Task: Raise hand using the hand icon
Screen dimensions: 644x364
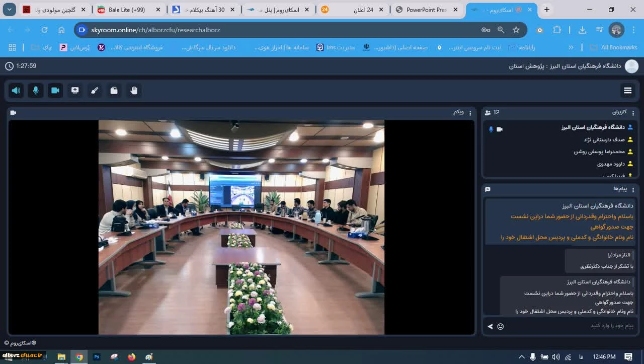Action: point(134,91)
